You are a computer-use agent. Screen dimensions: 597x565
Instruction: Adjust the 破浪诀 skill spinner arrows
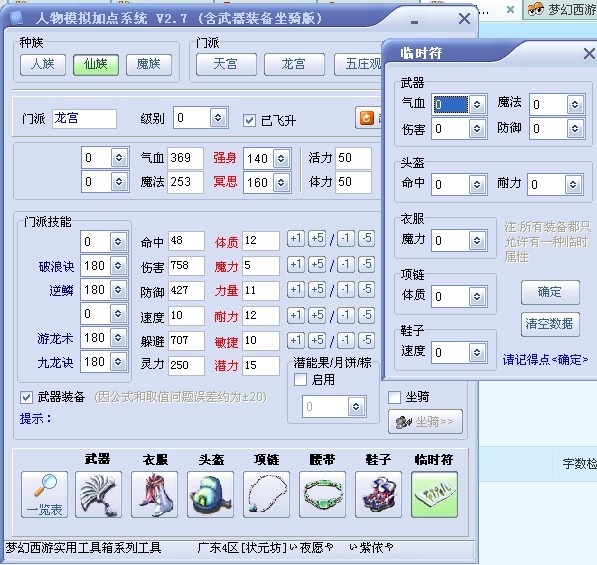pyautogui.click(x=118, y=266)
